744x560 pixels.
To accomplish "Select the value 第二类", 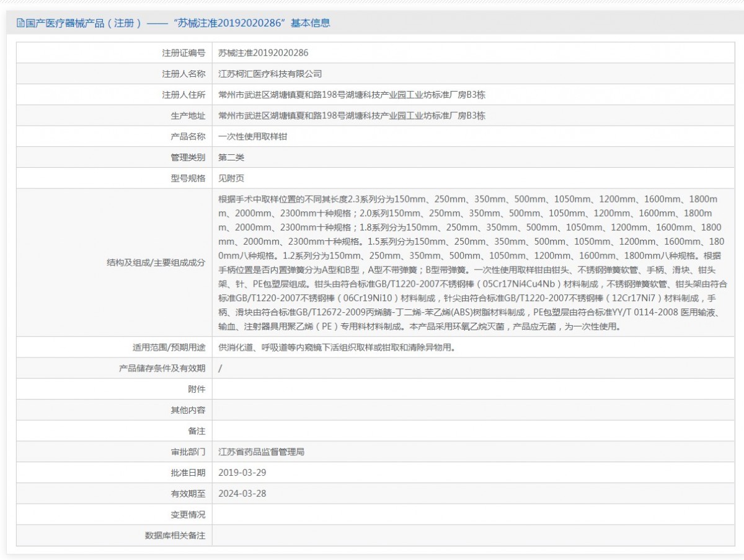I will [x=231, y=157].
